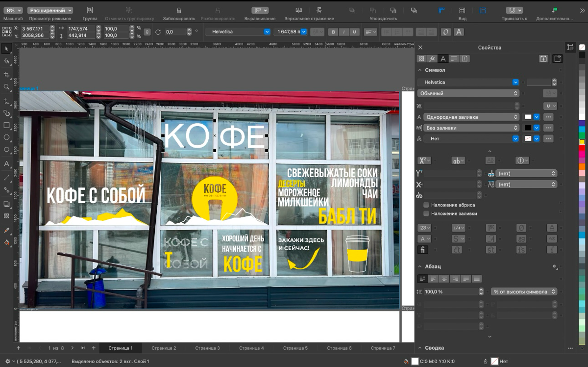
Task: Select the Text tool in toolbox
Action: [7, 164]
